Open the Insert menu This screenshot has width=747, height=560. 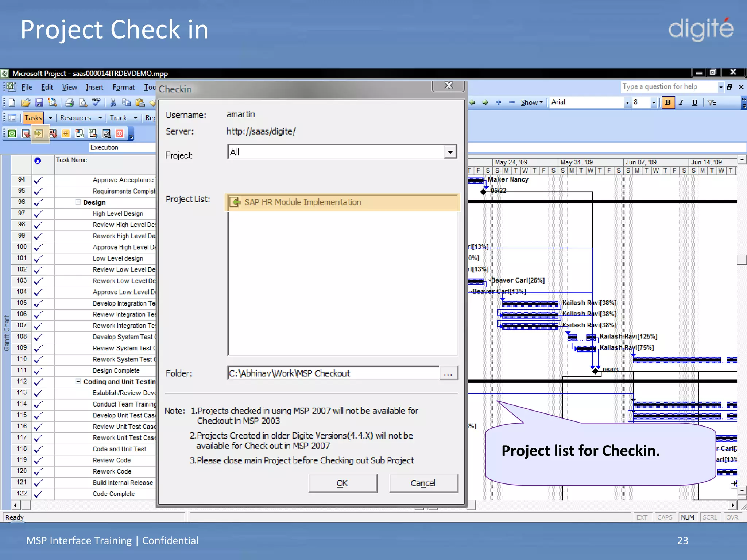pyautogui.click(x=94, y=87)
